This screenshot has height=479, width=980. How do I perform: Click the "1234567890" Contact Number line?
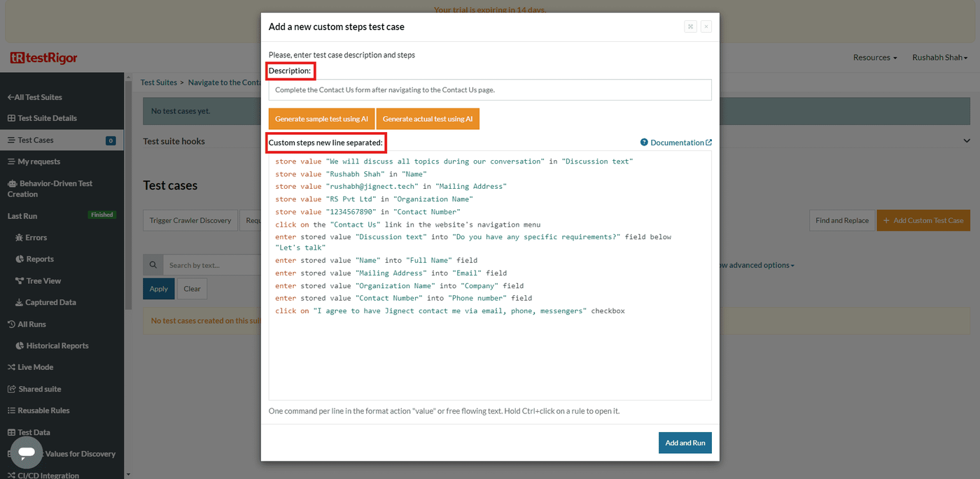point(367,212)
